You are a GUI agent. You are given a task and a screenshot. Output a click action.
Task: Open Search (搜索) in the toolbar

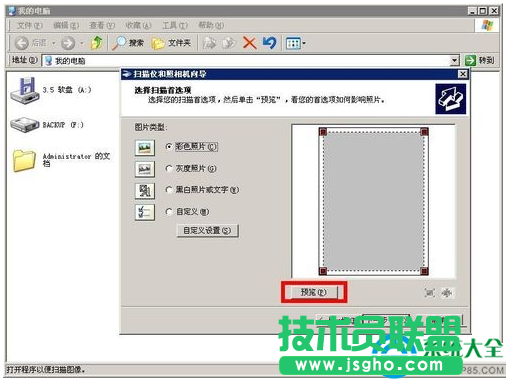click(128, 43)
